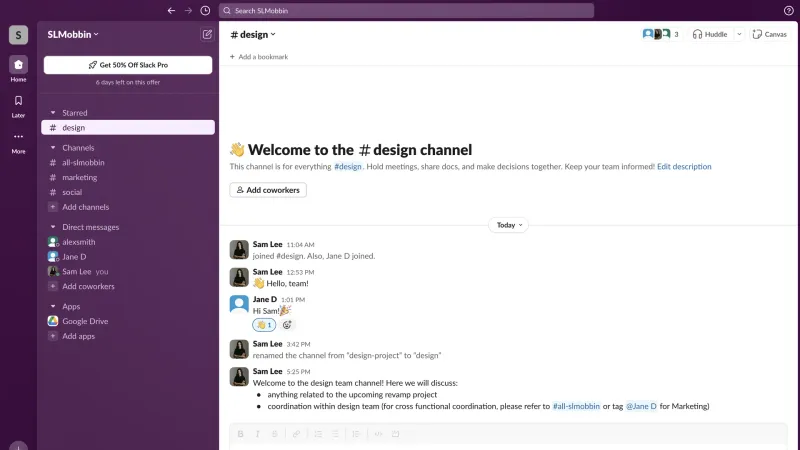Image resolution: width=800 pixels, height=450 pixels.
Task: Click the Edit description link
Action: pos(684,166)
